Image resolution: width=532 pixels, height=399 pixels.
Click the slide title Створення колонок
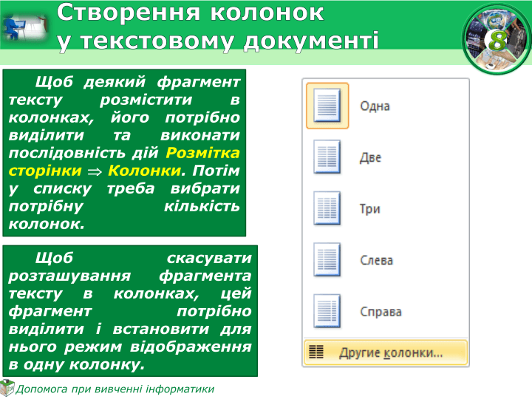pyautogui.click(x=191, y=13)
